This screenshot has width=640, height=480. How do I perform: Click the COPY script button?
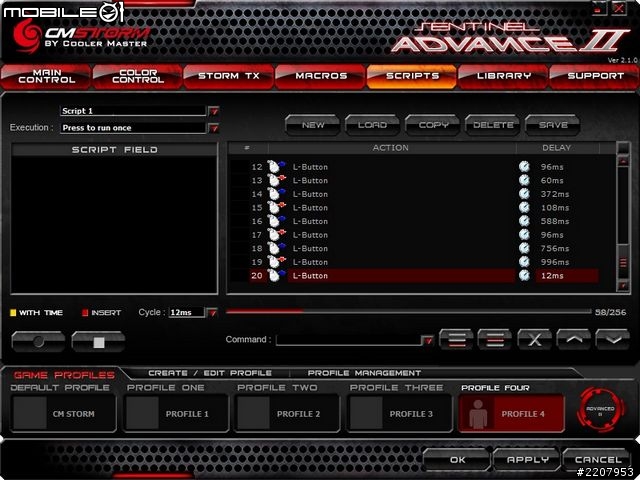pyautogui.click(x=432, y=125)
